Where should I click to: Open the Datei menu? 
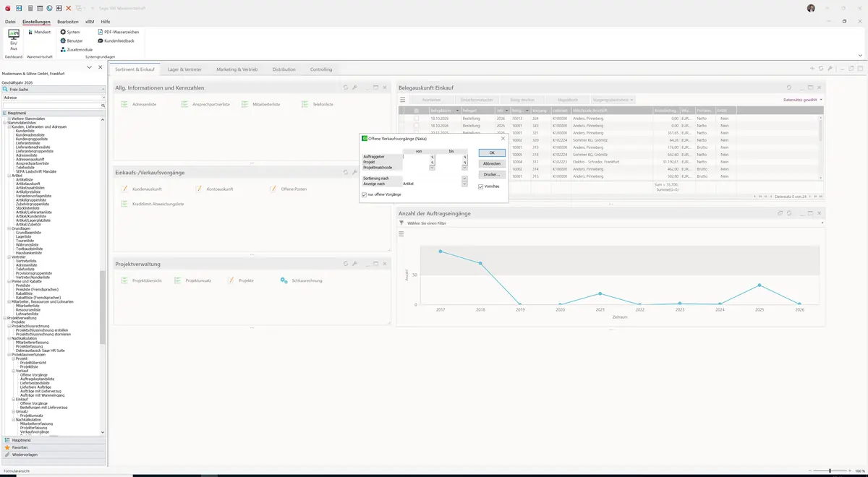(10, 22)
